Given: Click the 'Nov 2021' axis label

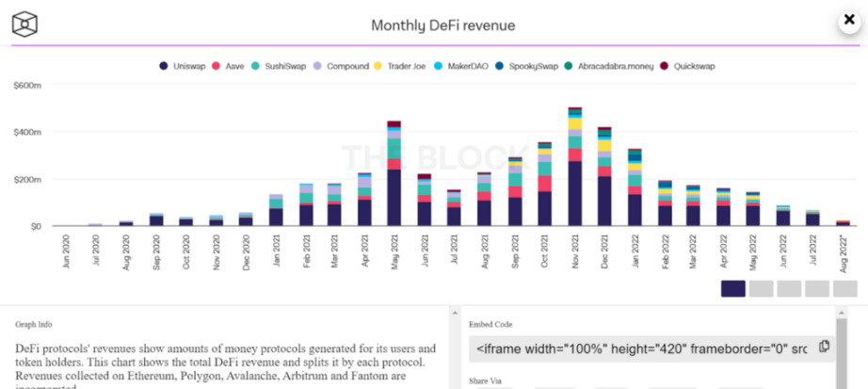Looking at the screenshot, I should (576, 252).
